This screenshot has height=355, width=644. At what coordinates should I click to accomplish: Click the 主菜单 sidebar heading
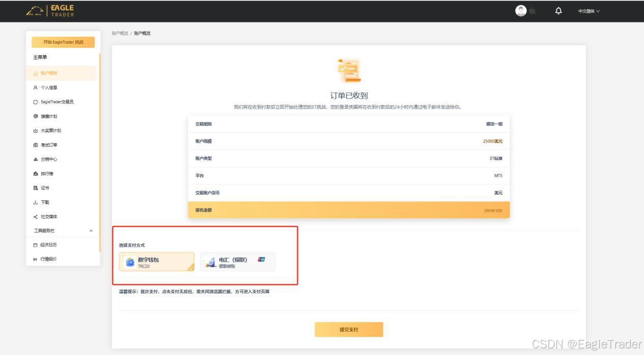[x=40, y=57]
